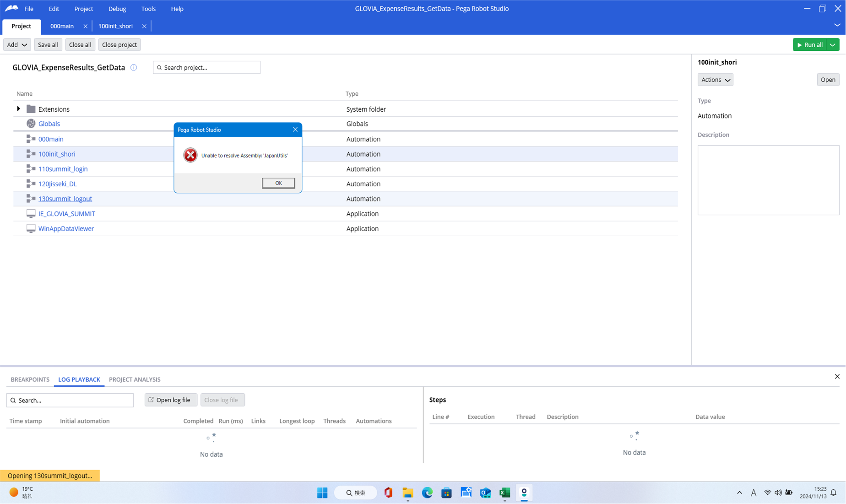Sort by the Type column header
Image resolution: width=846 pixels, height=504 pixels.
352,94
